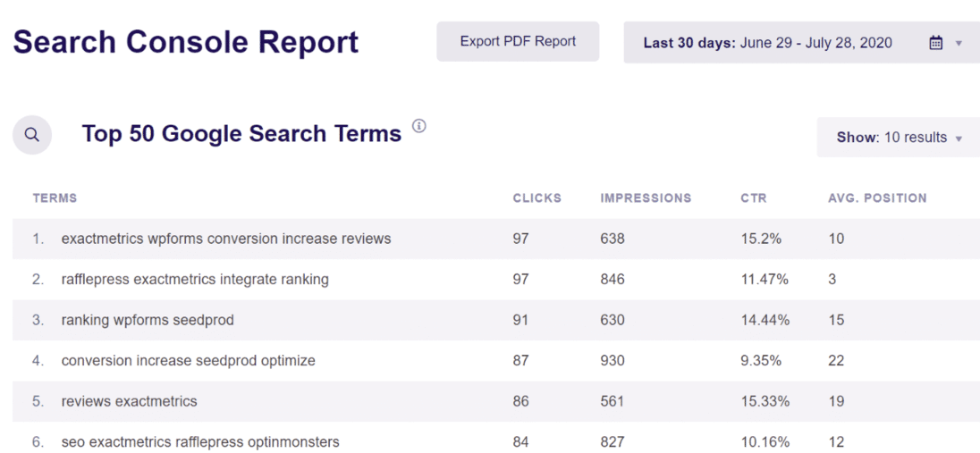The image size is (980, 453).
Task: Expand the Show: 10 results dropdown
Action: 899,138
